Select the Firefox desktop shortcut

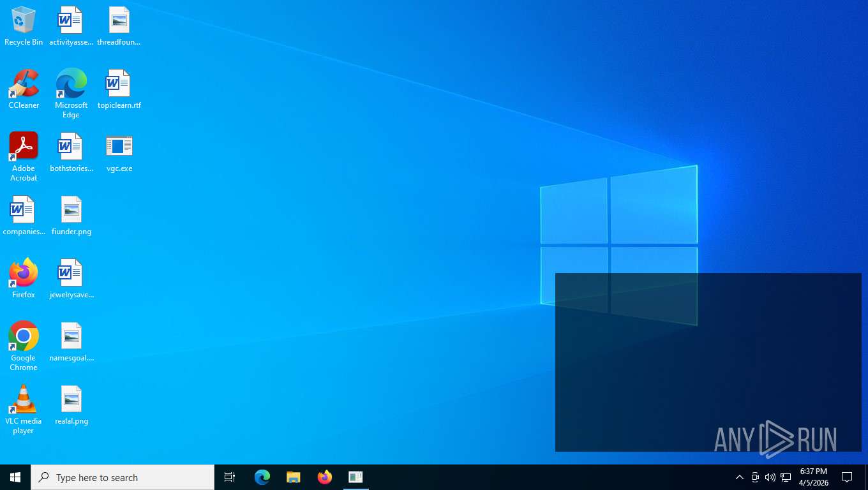pos(24,279)
